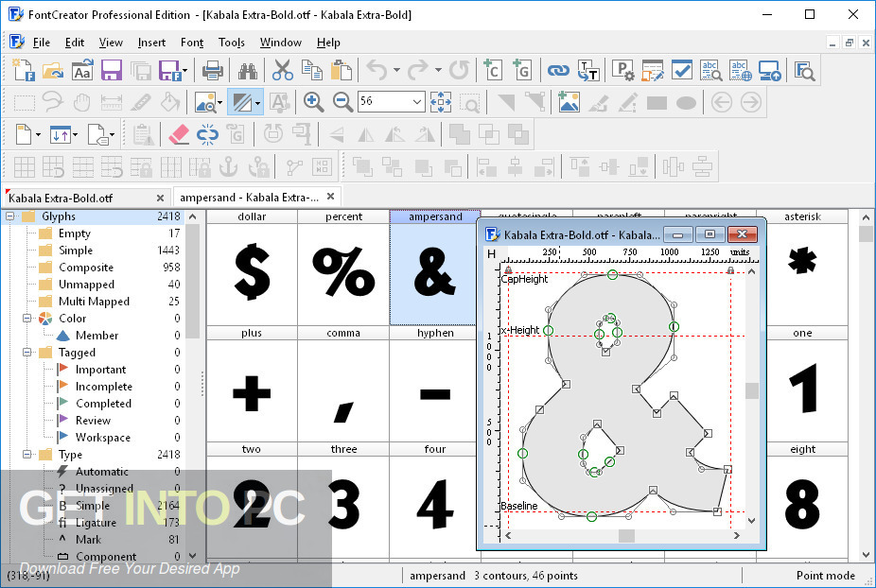Click the Zoom In magnifier icon

click(313, 102)
